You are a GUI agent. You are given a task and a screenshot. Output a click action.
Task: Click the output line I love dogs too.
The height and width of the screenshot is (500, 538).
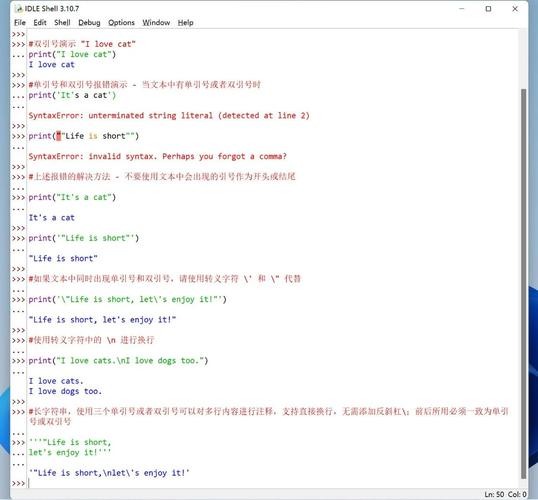pyautogui.click(x=65, y=391)
